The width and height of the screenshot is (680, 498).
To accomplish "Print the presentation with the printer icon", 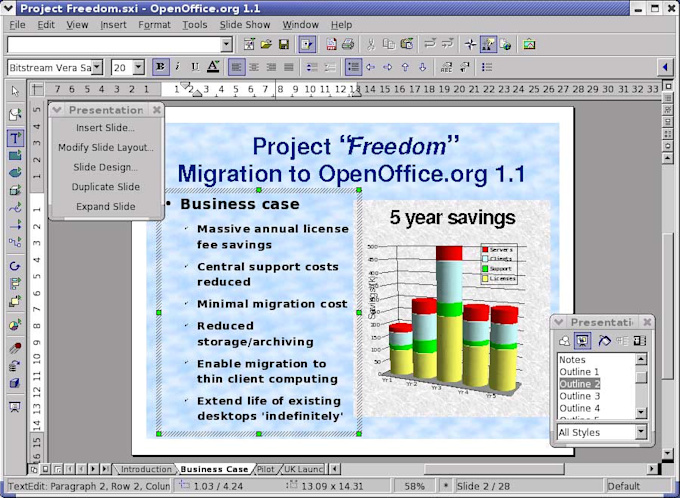I will point(348,44).
